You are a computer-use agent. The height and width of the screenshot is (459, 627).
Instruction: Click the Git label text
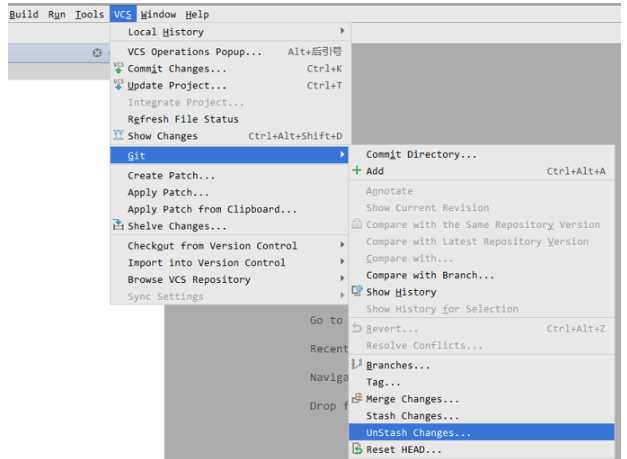pos(136,156)
